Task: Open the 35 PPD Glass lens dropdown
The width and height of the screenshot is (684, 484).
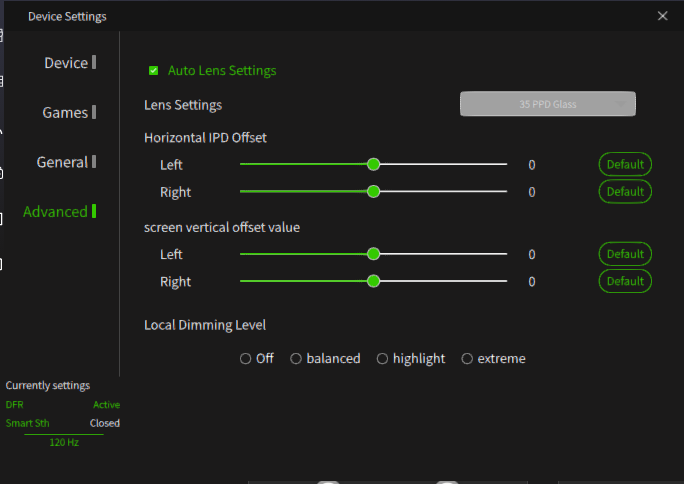Action: point(547,104)
